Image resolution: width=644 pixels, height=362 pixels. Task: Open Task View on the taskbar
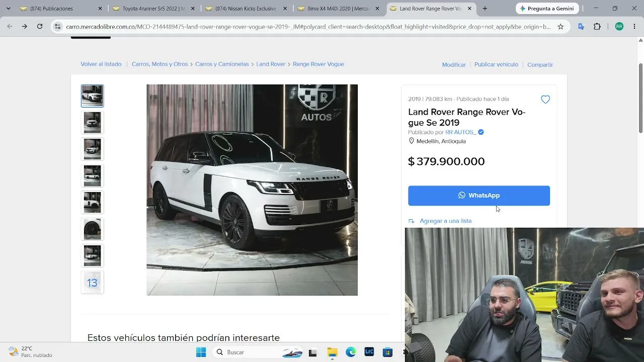312,352
